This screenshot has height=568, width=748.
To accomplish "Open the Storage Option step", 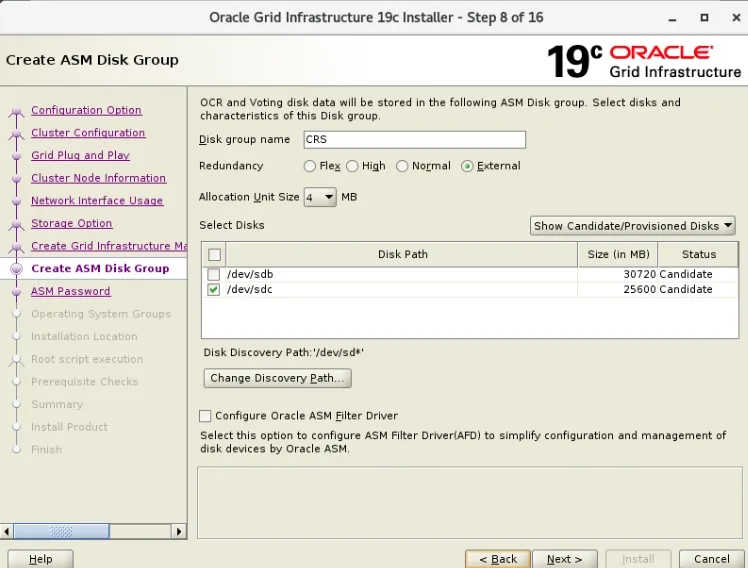I will pos(72,224).
